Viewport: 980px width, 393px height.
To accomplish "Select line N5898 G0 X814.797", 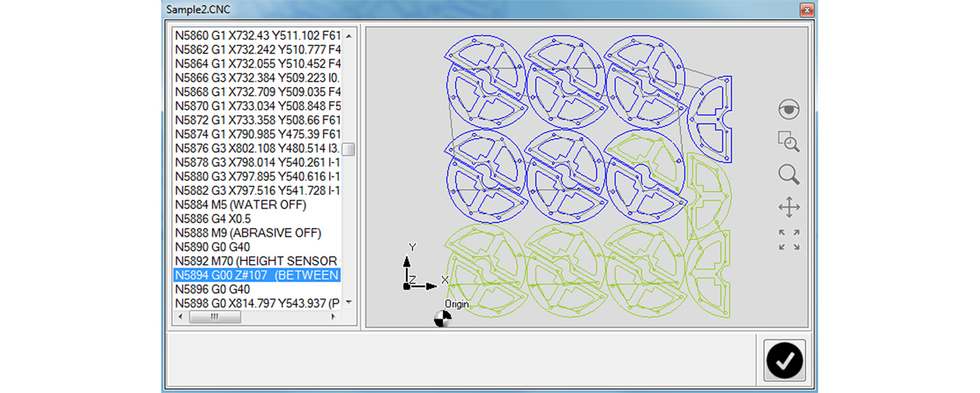I will 258,303.
